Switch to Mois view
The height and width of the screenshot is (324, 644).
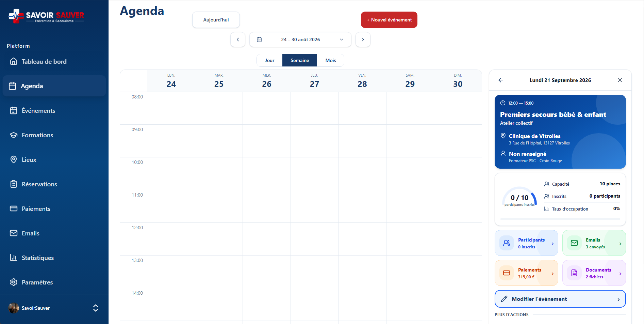pos(331,60)
